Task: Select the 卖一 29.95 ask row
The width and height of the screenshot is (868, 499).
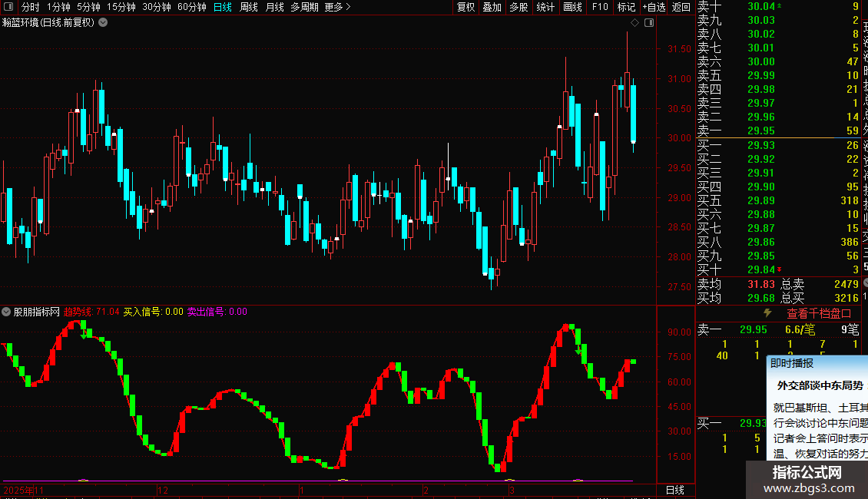Action: pyautogui.click(x=778, y=131)
